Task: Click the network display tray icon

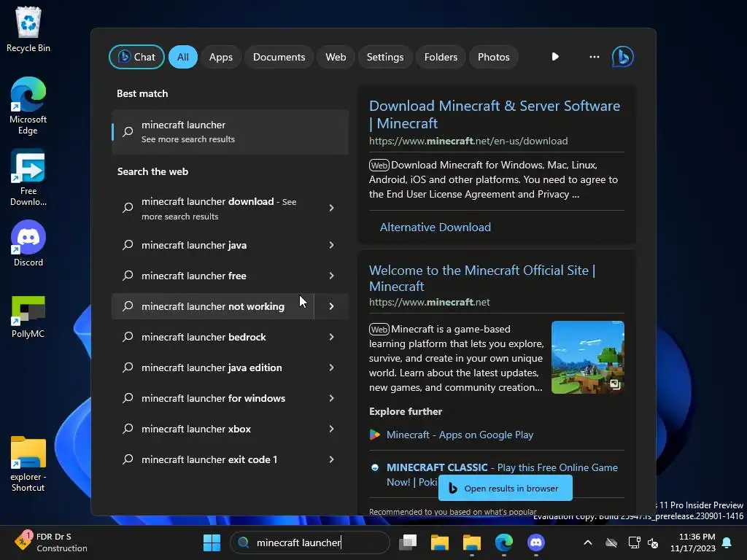Action: 634,542
